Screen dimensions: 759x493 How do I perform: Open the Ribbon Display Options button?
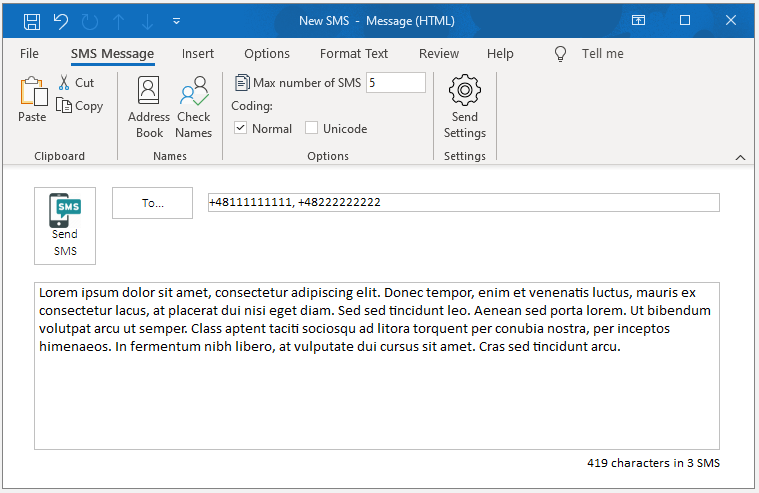(x=638, y=20)
